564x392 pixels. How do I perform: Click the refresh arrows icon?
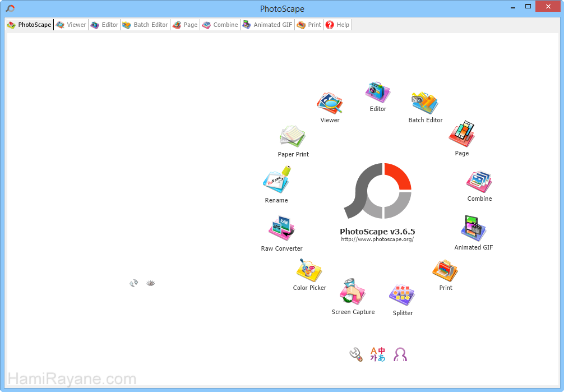(134, 283)
